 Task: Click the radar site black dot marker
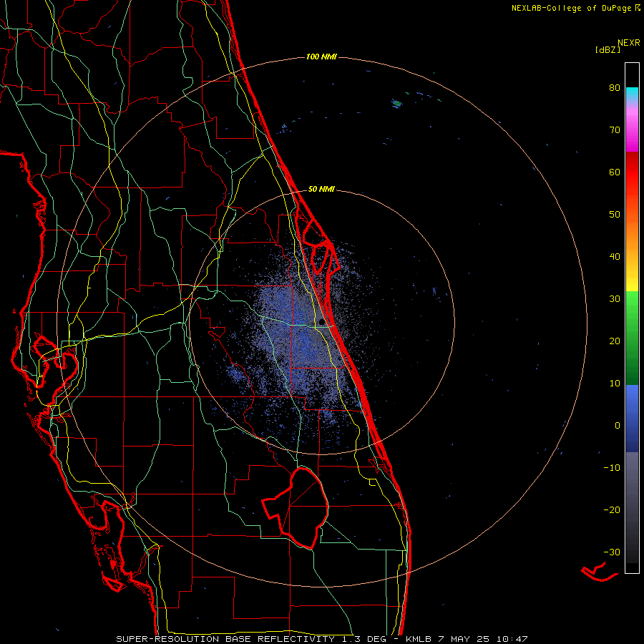click(x=321, y=321)
